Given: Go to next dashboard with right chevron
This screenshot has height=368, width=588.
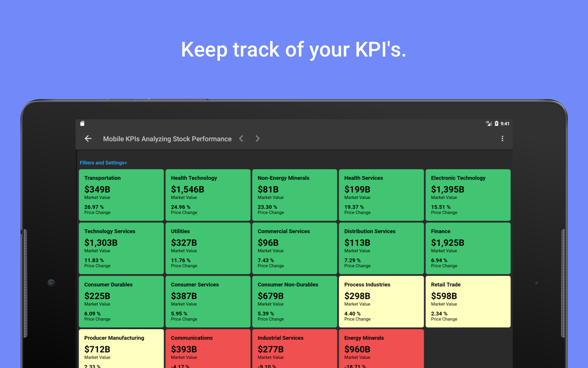Looking at the screenshot, I should coord(258,139).
